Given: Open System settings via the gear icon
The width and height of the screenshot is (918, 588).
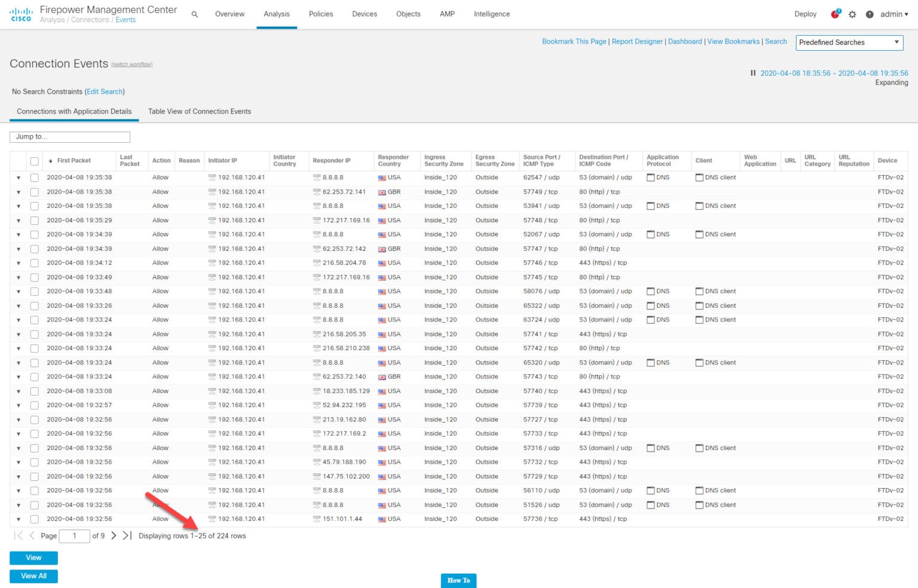Looking at the screenshot, I should (x=852, y=14).
